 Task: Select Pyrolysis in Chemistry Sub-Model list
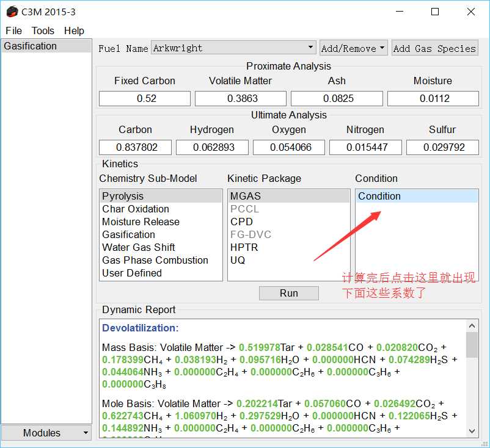pos(161,196)
